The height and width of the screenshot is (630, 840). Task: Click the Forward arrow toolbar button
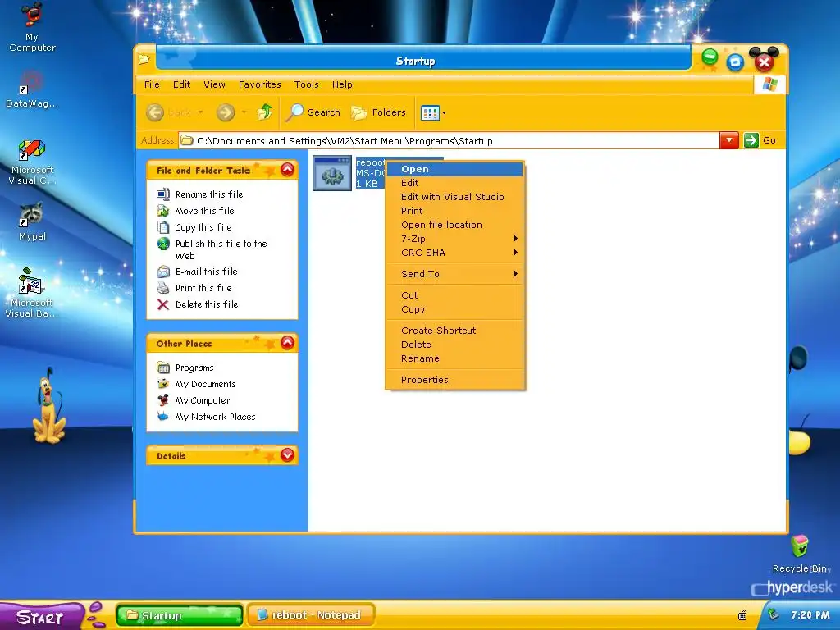tap(226, 112)
